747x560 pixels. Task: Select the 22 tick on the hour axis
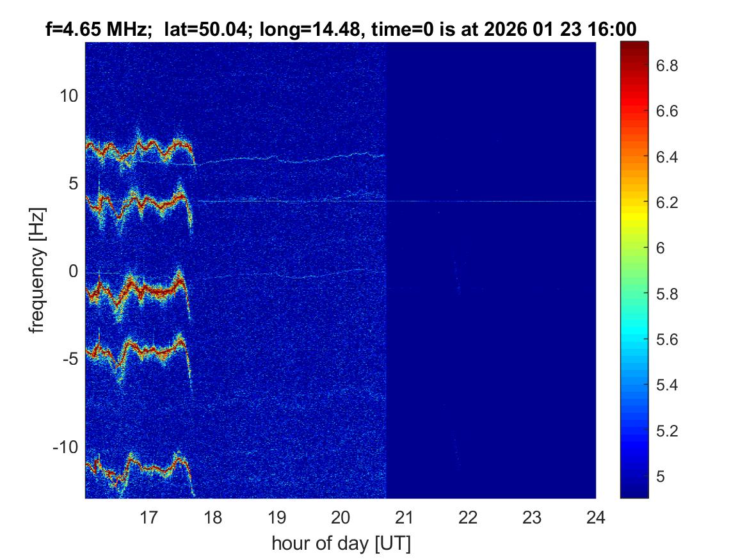(469, 516)
